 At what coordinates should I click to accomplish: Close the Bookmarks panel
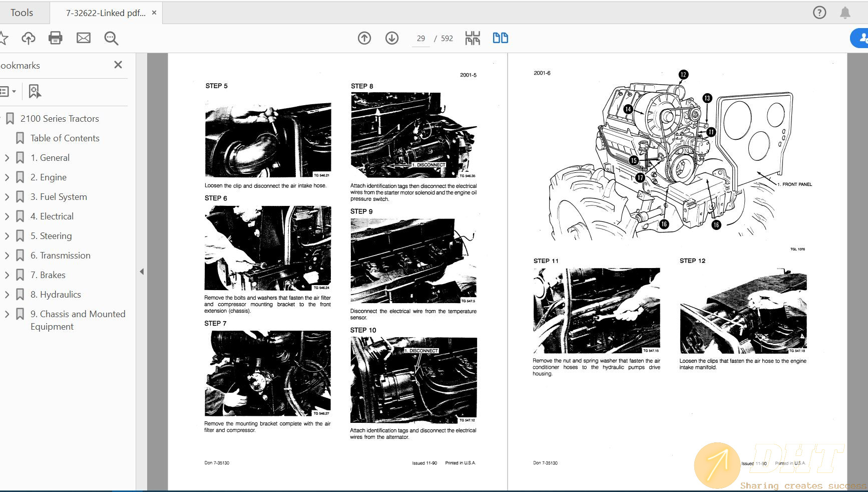pyautogui.click(x=118, y=65)
